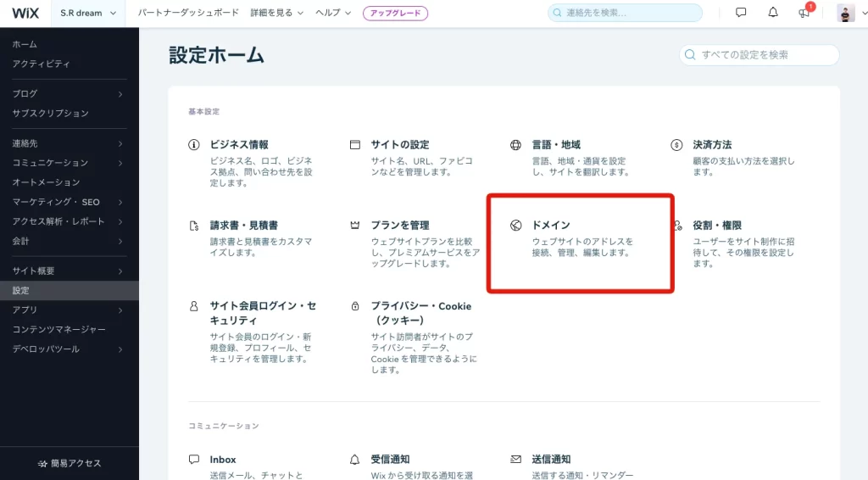Open the notifications bell icon
Image resolution: width=868 pixels, height=480 pixels.
[x=773, y=12]
